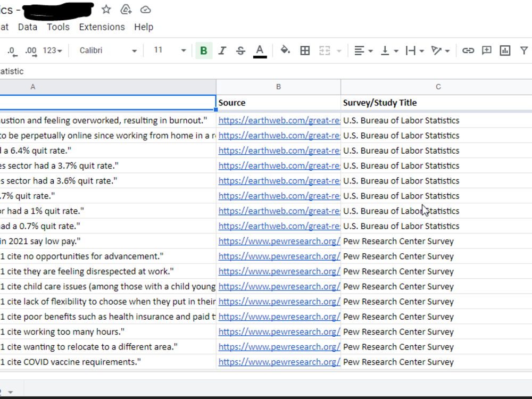Open the Data menu
532x399 pixels.
coord(28,27)
